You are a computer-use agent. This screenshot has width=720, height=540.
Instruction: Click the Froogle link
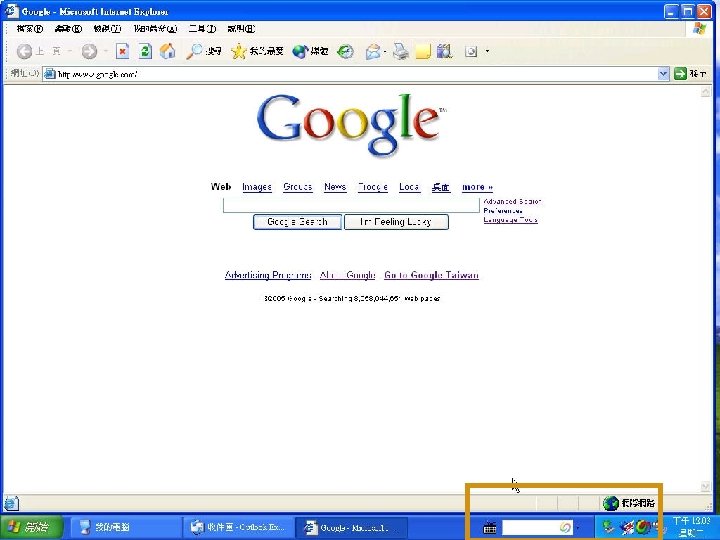point(372,187)
